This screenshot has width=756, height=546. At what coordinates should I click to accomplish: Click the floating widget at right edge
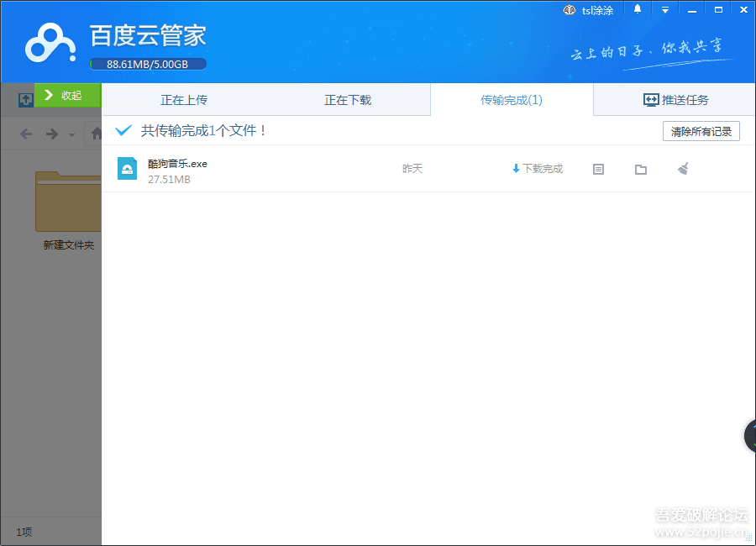pyautogui.click(x=750, y=436)
